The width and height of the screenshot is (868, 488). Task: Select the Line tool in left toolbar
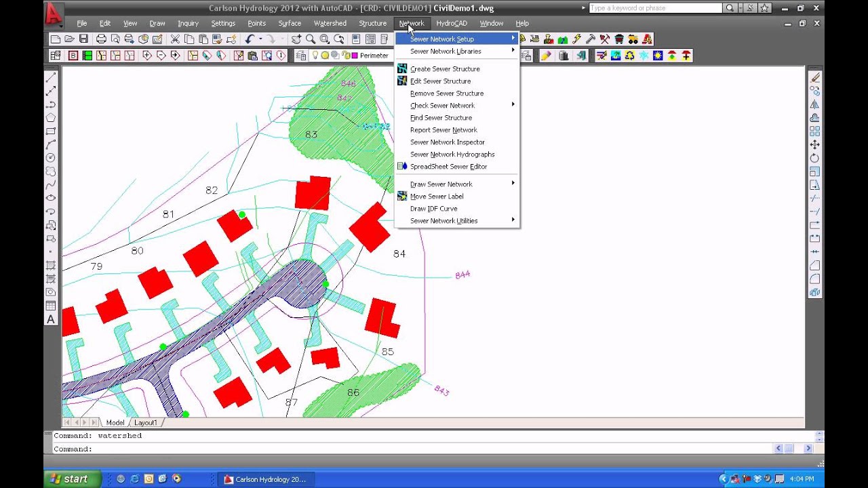pyautogui.click(x=51, y=77)
